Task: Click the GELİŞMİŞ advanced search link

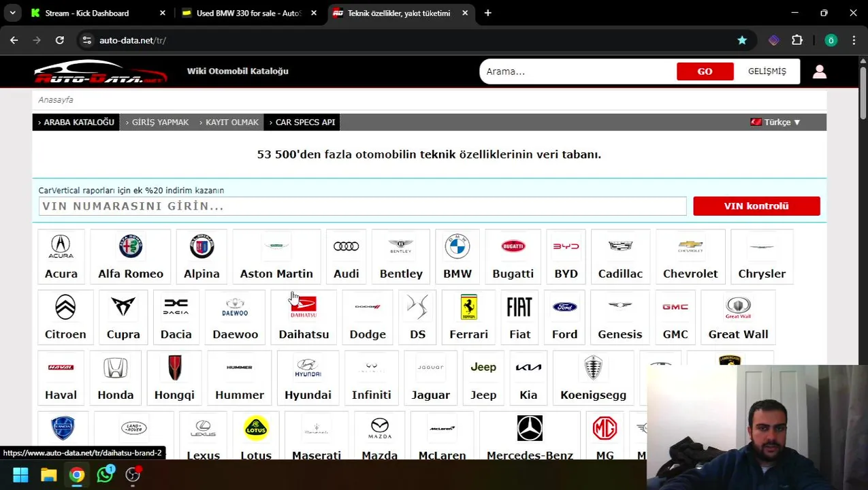Action: coord(767,71)
